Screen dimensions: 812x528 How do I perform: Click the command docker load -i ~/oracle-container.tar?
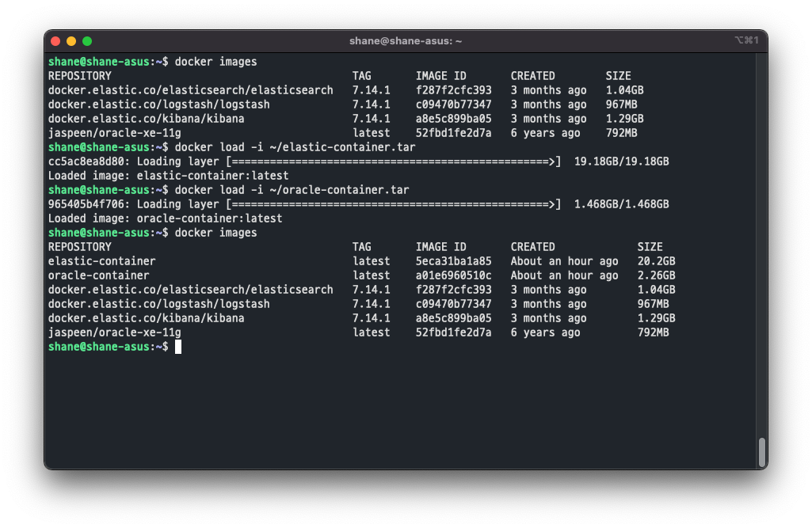click(292, 190)
